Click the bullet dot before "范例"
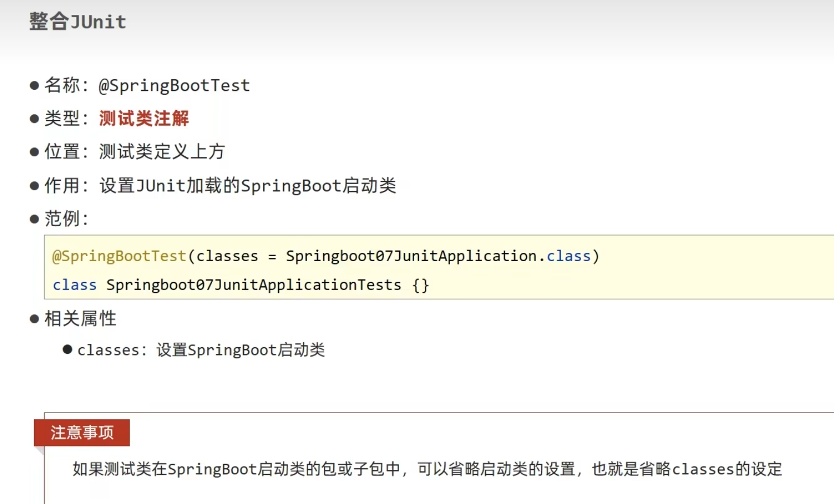Screen dimensions: 834x504 35,219
